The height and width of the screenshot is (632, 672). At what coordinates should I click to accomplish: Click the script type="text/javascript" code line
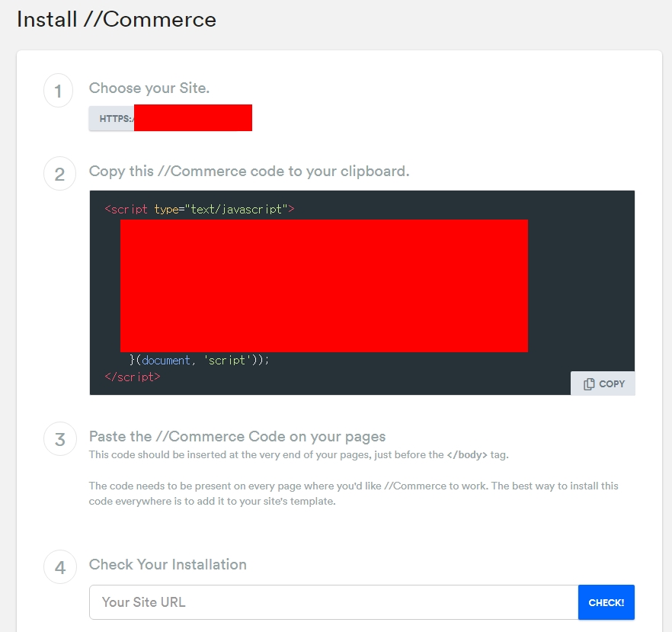point(200,209)
